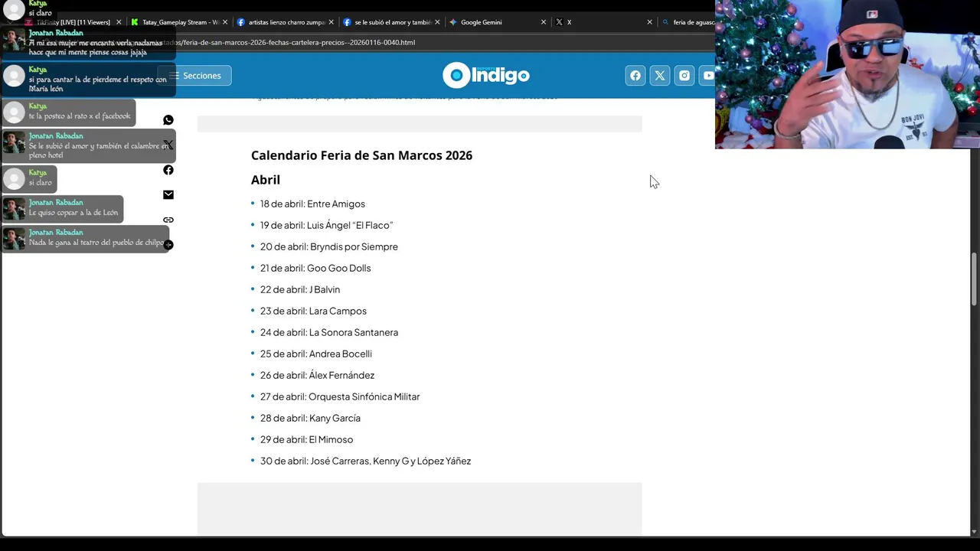Close the se le subió el amor tab

coord(437,22)
